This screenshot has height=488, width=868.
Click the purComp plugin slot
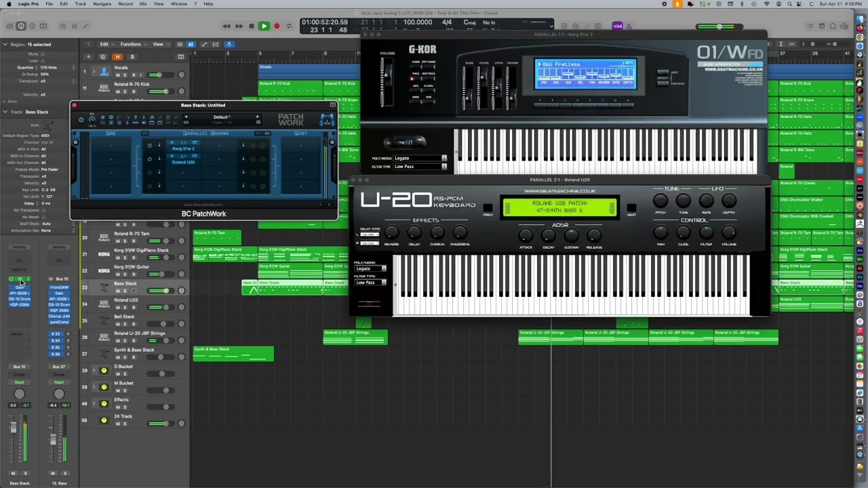59,321
